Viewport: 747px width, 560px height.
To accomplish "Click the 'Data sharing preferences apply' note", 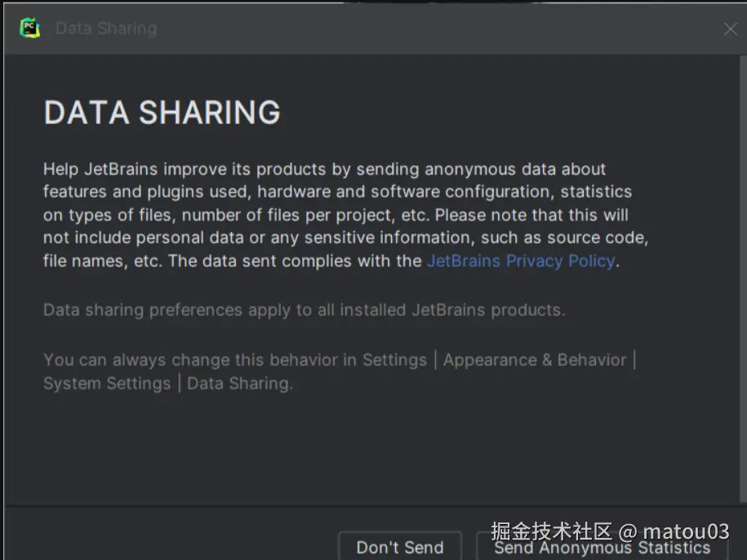I will (x=304, y=310).
